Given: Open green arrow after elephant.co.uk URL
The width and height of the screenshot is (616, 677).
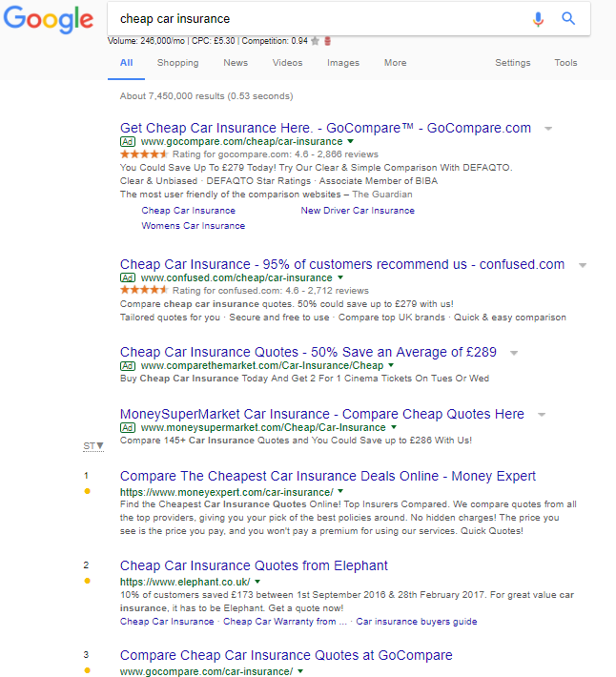Looking at the screenshot, I should click(257, 581).
